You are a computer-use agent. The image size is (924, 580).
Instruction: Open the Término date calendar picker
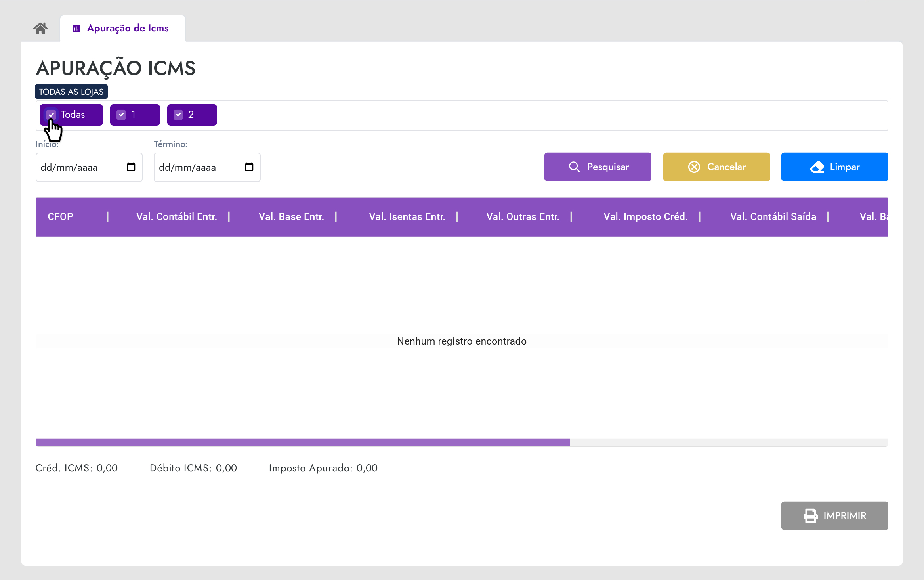(249, 167)
